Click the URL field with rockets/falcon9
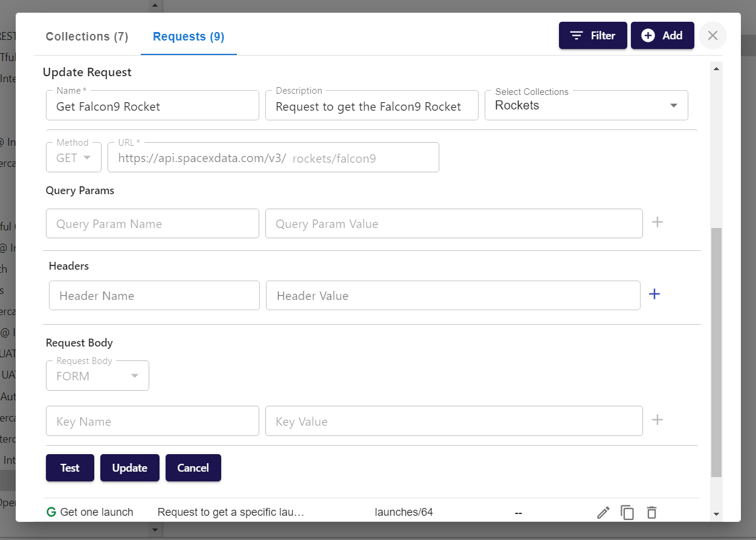This screenshot has width=756, height=540. coord(273,158)
